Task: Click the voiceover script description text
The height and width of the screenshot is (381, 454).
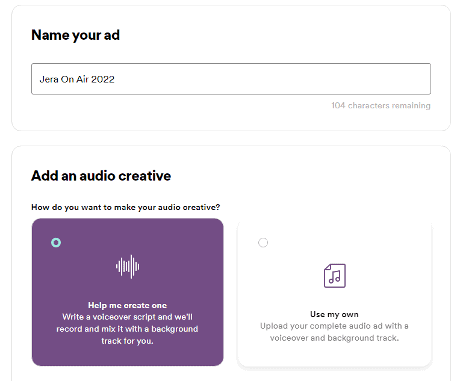Action: [127, 329]
